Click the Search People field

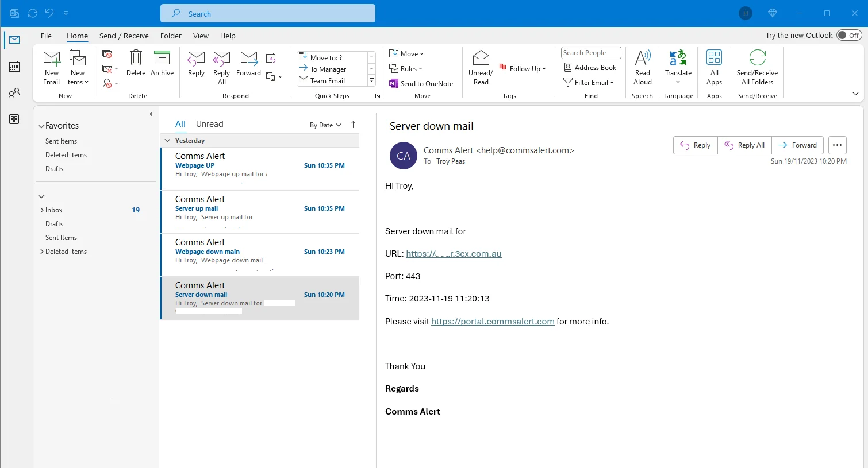[x=591, y=53]
